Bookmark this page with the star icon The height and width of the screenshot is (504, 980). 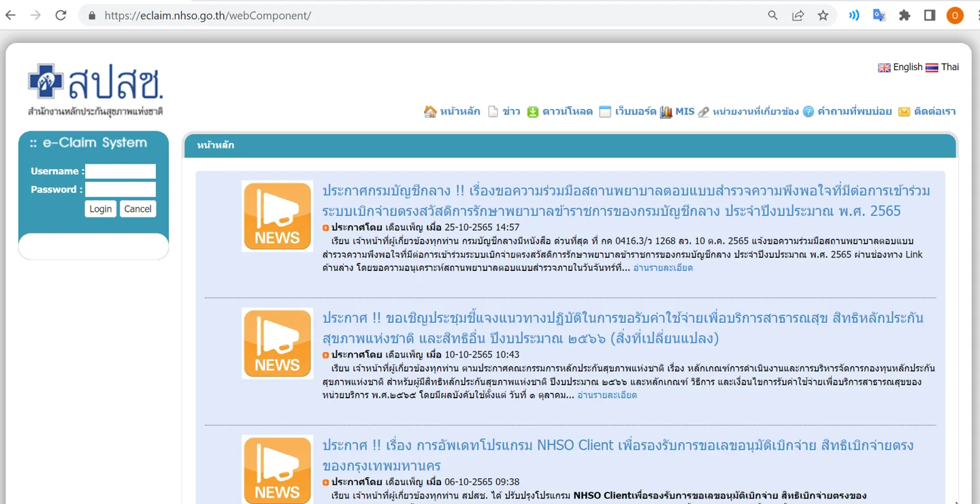coord(823,15)
